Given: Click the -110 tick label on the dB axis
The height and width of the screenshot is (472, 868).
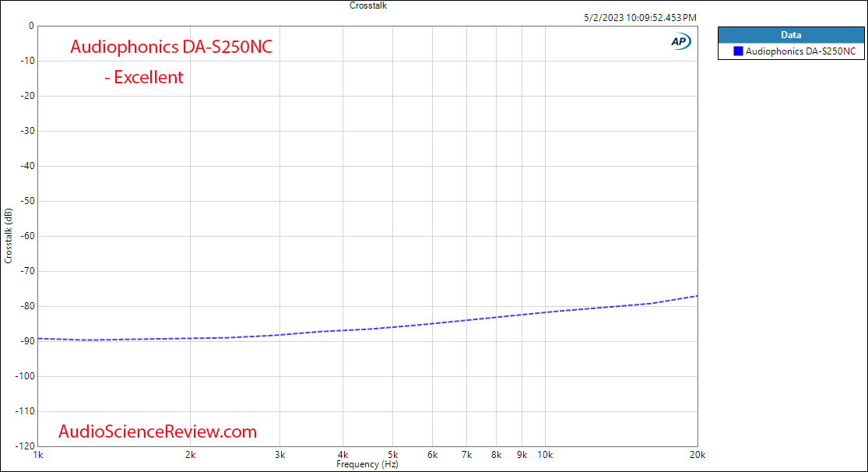Looking at the screenshot, I should 25,411.
